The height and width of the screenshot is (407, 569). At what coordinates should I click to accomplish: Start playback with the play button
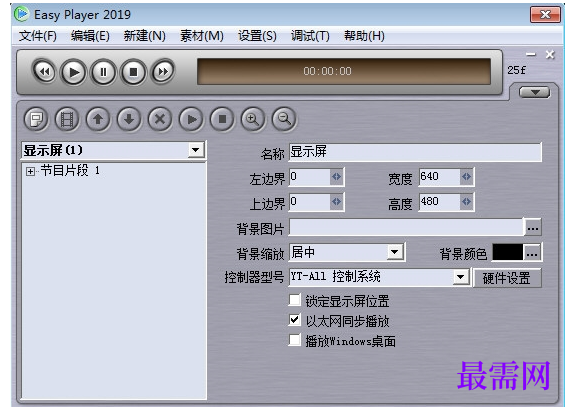coord(74,72)
